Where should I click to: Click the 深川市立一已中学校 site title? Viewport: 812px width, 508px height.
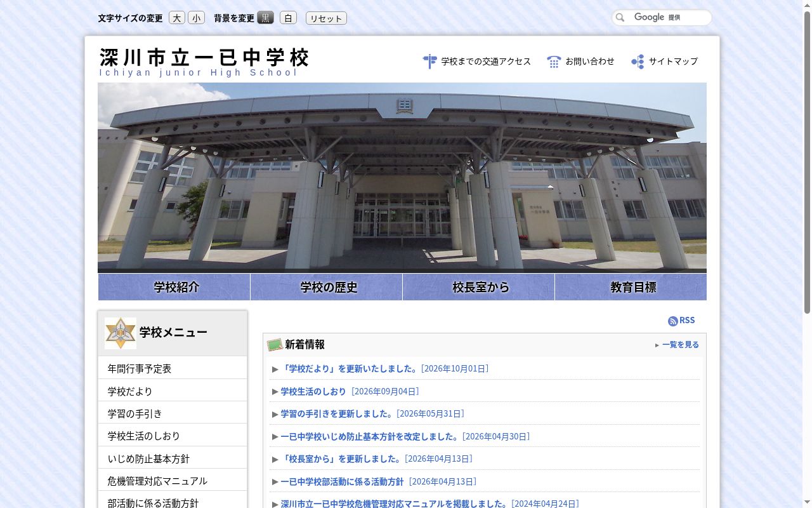(x=204, y=58)
